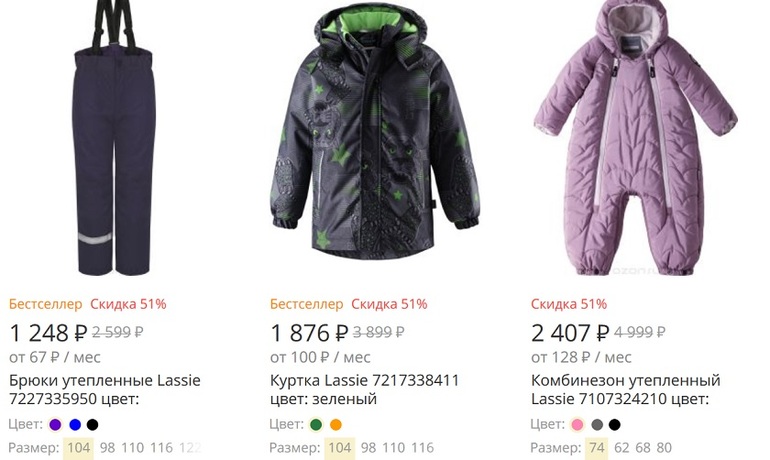Choose orange color swatch for Lassie jacket
The width and height of the screenshot is (770, 460).
coord(336,425)
